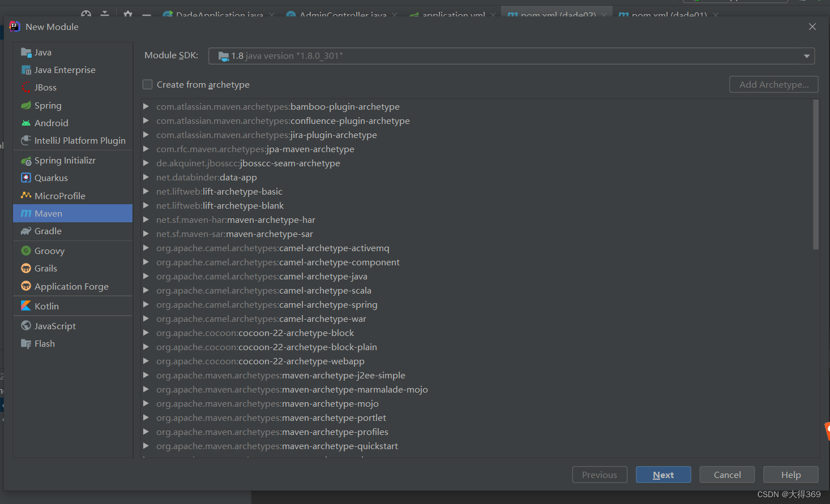830x504 pixels.
Task: Select Spring module type
Action: click(73, 106)
